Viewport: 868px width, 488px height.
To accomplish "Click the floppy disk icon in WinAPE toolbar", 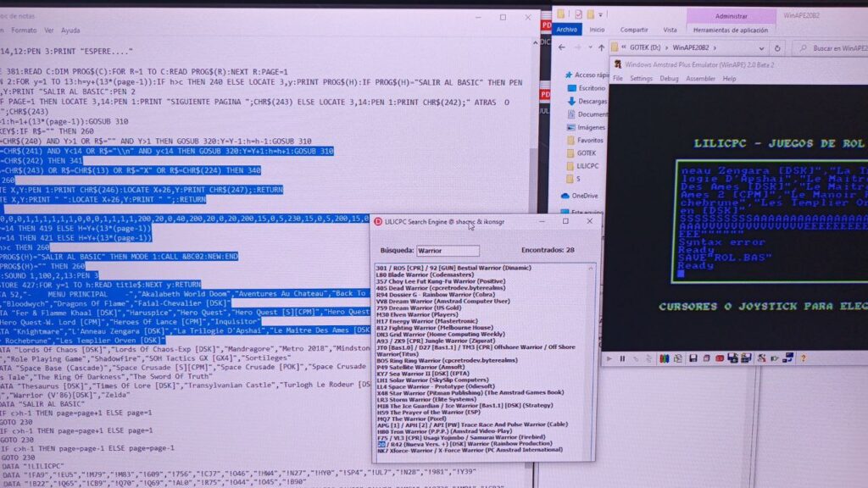I will point(693,358).
